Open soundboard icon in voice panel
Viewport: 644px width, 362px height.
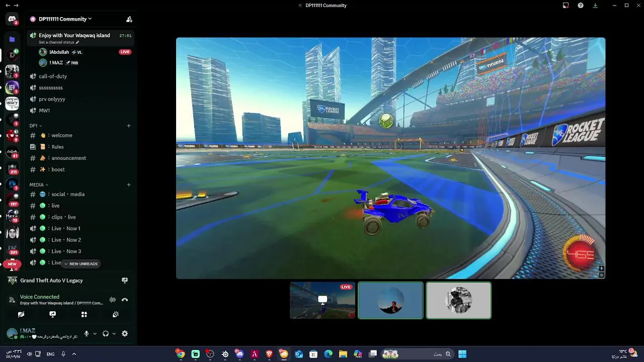[116, 314]
